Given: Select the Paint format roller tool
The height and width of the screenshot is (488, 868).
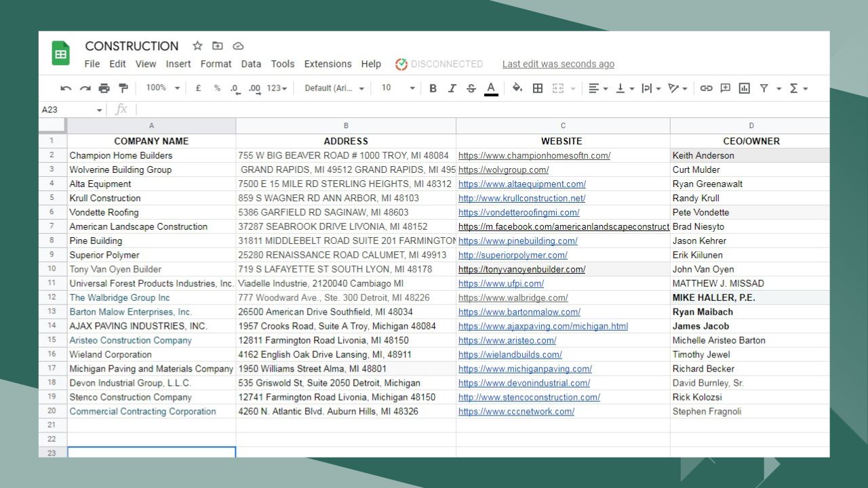Looking at the screenshot, I should coord(123,88).
